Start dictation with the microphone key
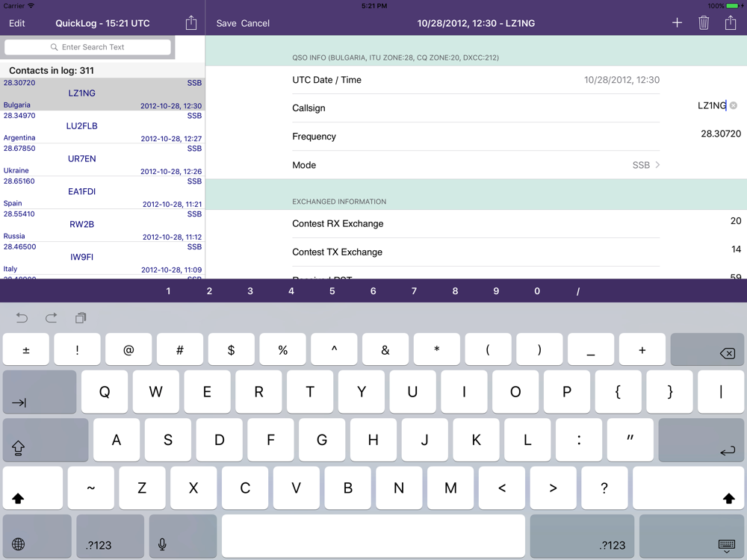 point(162,544)
